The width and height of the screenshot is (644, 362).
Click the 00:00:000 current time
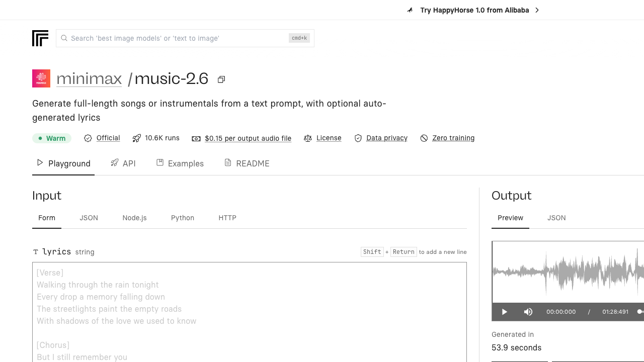561,312
